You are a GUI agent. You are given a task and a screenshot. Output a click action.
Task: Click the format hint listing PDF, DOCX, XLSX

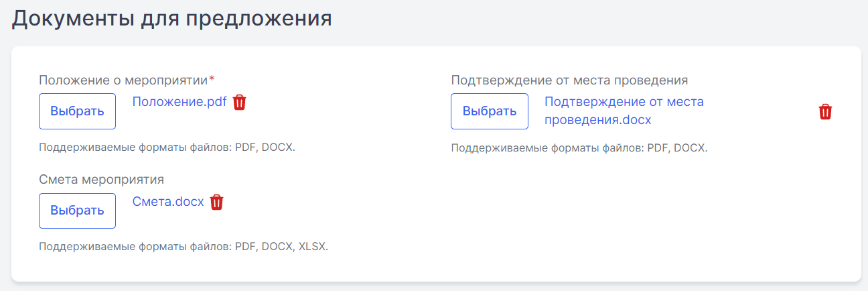point(184,247)
